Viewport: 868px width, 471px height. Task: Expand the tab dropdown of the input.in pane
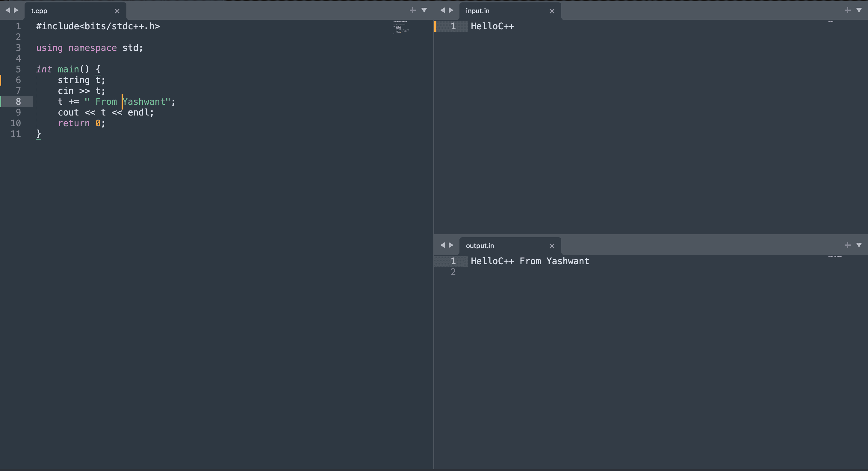(x=859, y=10)
